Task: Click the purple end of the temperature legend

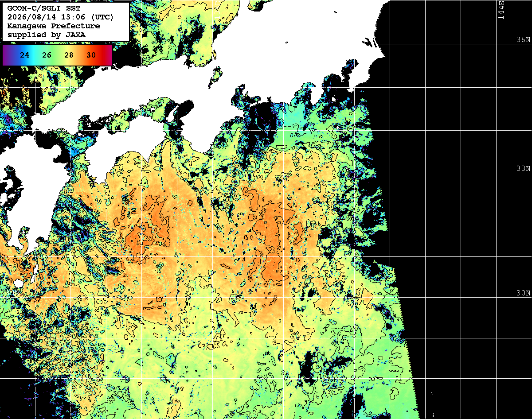Action: click(6, 55)
